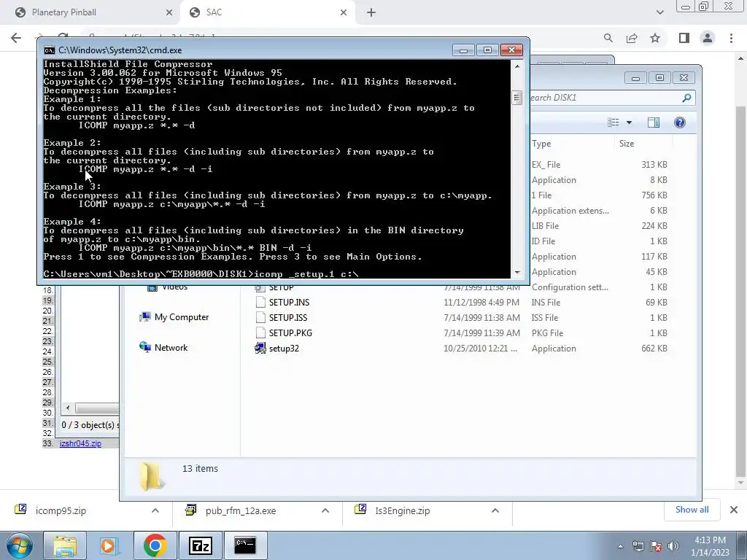The image size is (747, 560).
Task: Toggle the Explorer preview pane
Action: coord(654,122)
